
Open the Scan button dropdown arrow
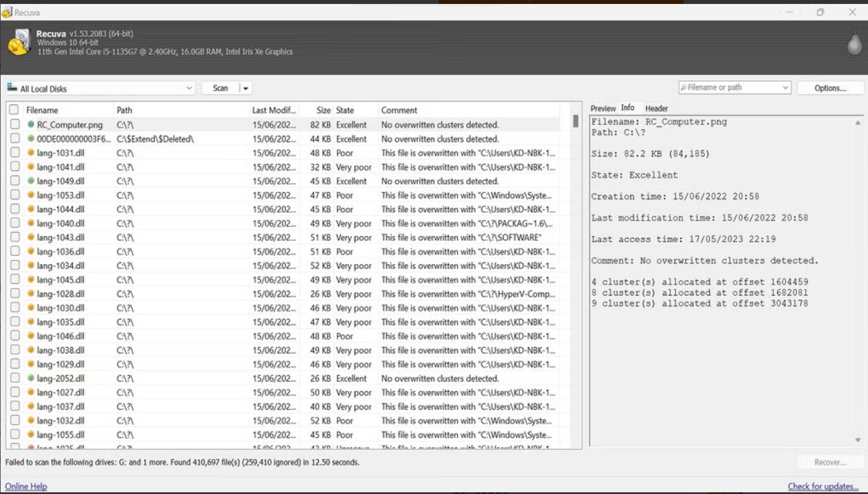pyautogui.click(x=246, y=88)
